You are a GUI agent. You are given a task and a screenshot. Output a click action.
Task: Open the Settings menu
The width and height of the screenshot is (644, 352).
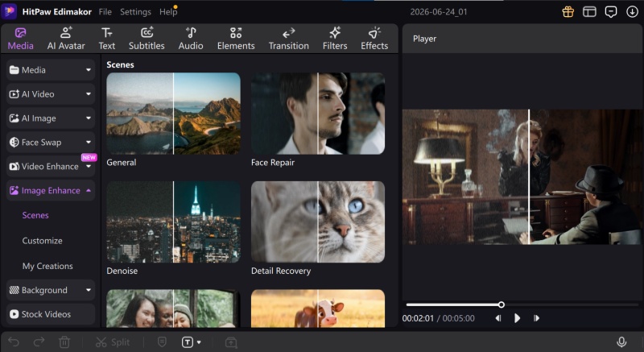135,12
